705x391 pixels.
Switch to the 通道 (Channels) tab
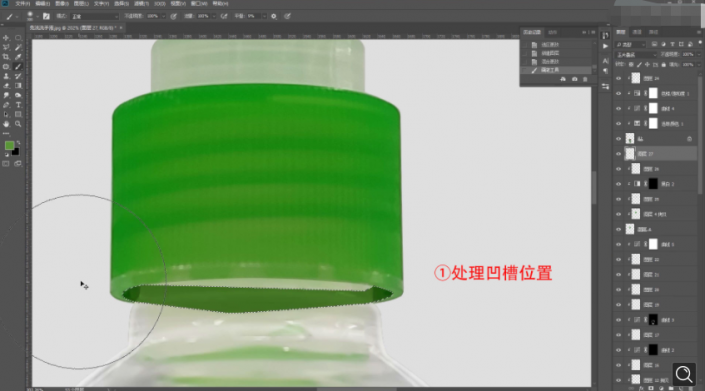click(x=637, y=32)
